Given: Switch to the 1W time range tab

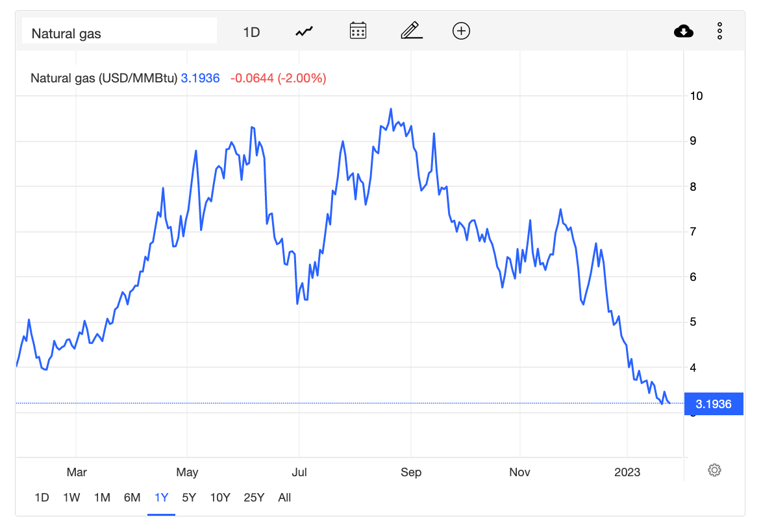Looking at the screenshot, I should pos(71,498).
